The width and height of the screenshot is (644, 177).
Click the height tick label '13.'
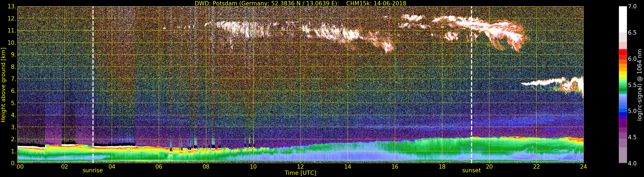pyautogui.click(x=12, y=6)
